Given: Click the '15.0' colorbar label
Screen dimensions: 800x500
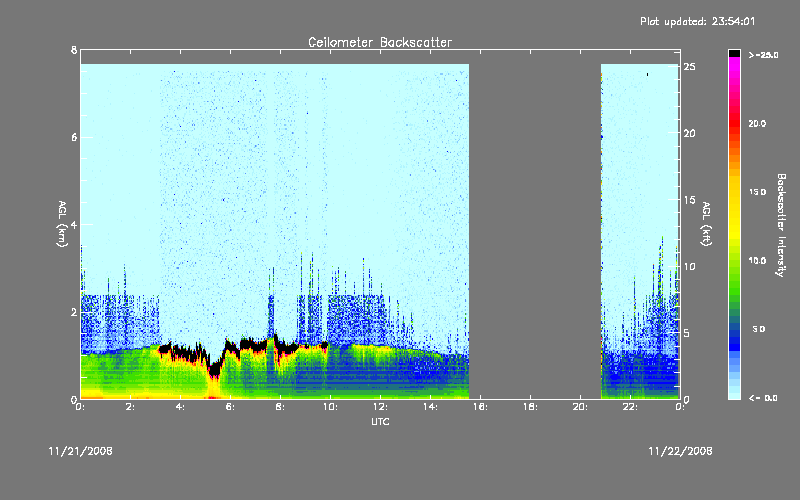Looking at the screenshot, I should pos(757,192).
